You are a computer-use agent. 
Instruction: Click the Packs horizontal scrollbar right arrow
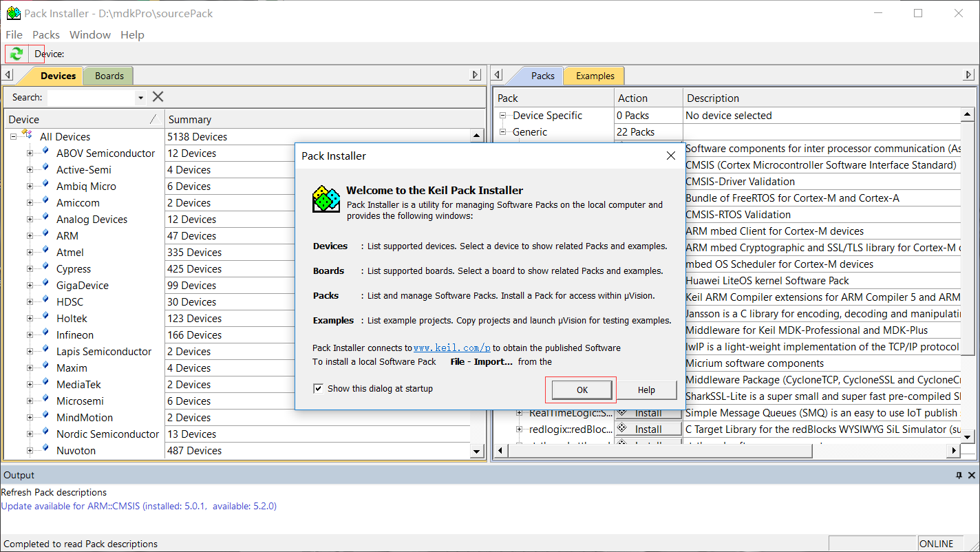pyautogui.click(x=954, y=450)
